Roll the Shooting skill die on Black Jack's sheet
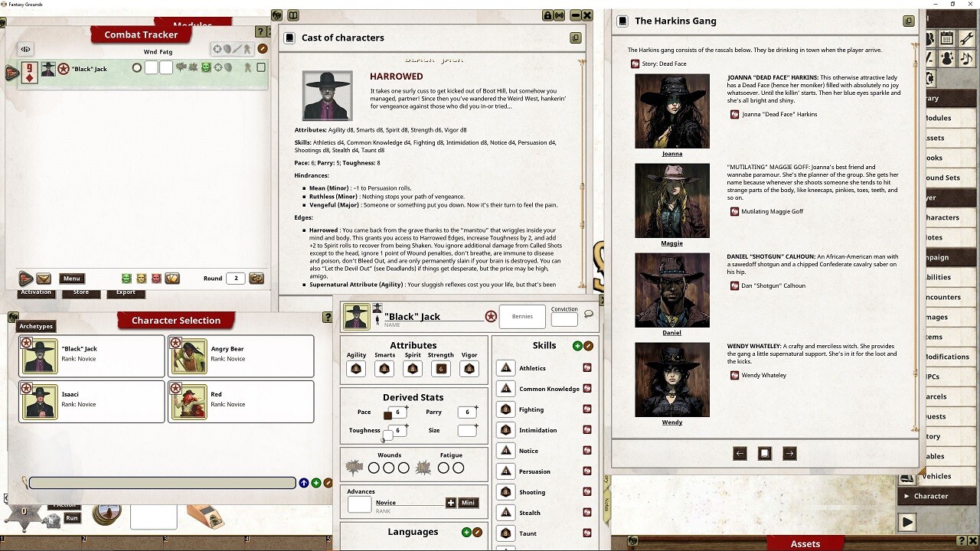Viewport: 980px width, 551px height. coord(505,491)
